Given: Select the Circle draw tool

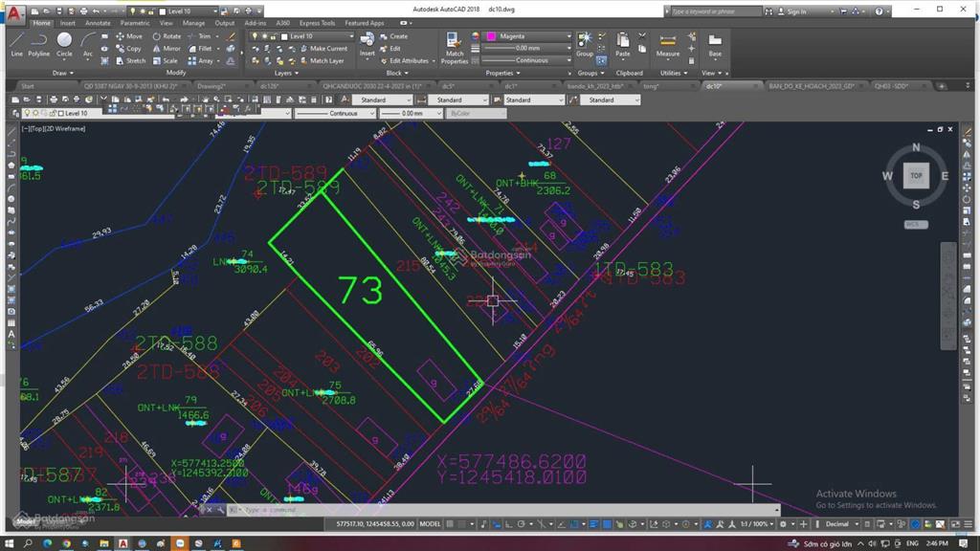Looking at the screenshot, I should point(64,44).
